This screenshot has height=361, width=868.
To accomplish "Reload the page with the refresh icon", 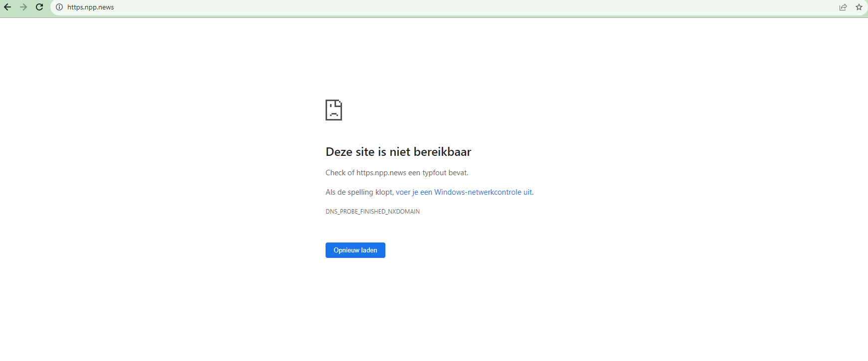I will [x=39, y=7].
